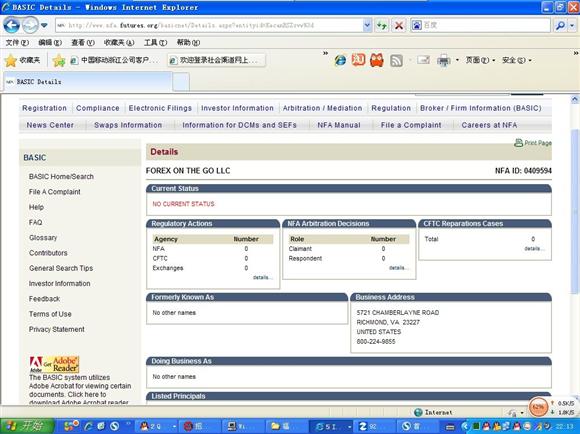
Task: Open the Compliance navigation item
Action: click(98, 108)
